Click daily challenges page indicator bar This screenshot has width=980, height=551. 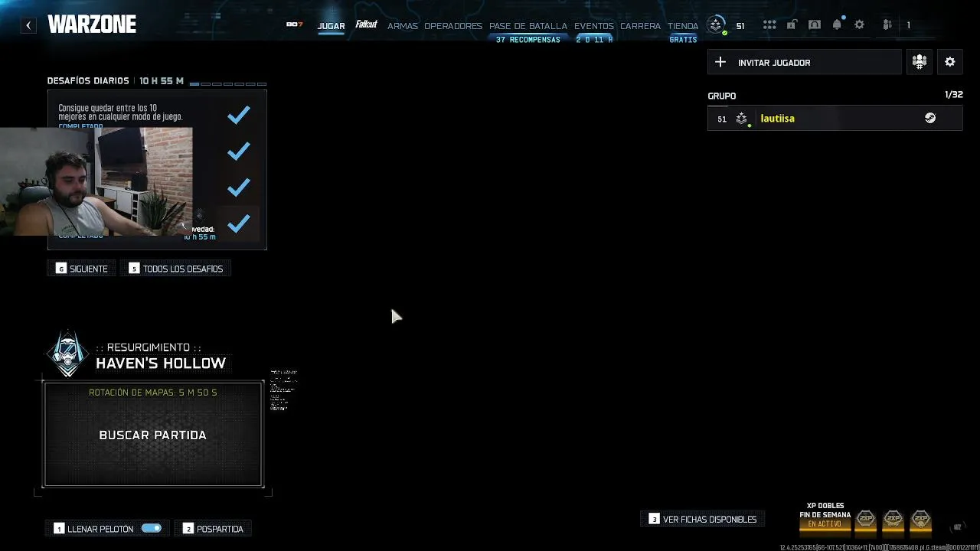(228, 83)
